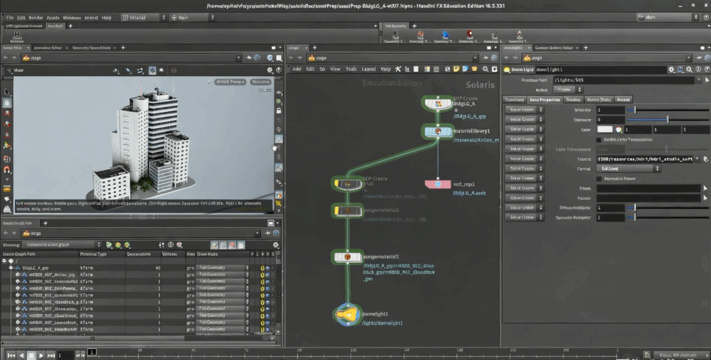Click the stage icon in viewport path bar

[x=26, y=58]
